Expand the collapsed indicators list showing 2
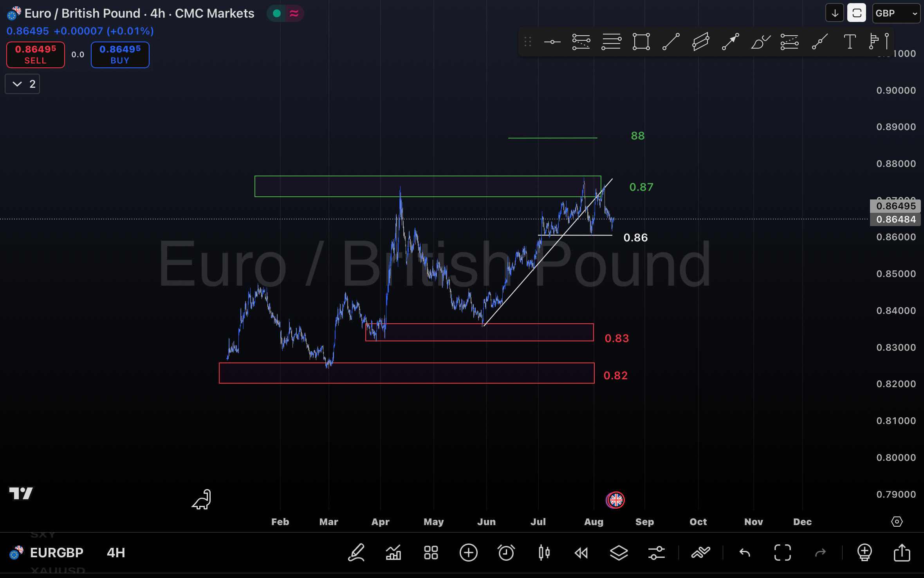 click(x=22, y=84)
